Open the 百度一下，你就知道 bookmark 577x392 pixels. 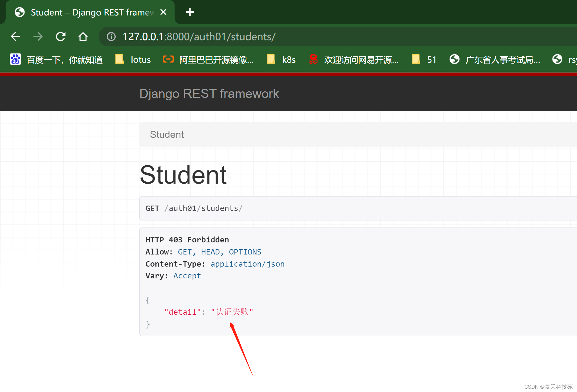(x=56, y=60)
